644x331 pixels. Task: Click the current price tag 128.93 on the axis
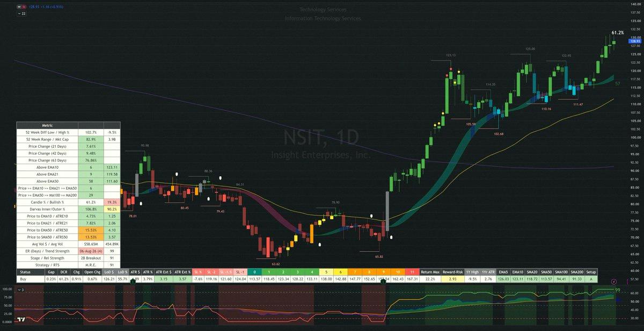point(635,41)
